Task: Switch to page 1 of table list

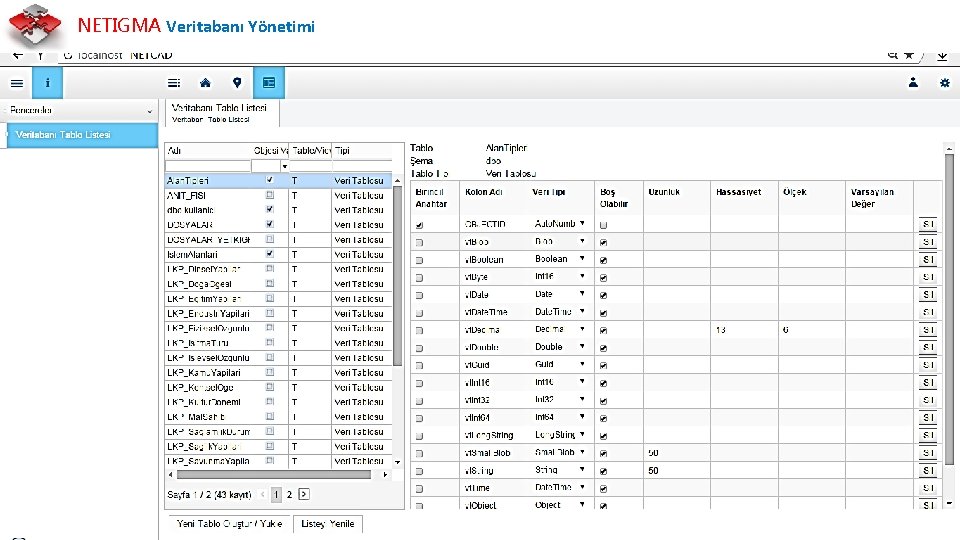Action: coord(276,494)
